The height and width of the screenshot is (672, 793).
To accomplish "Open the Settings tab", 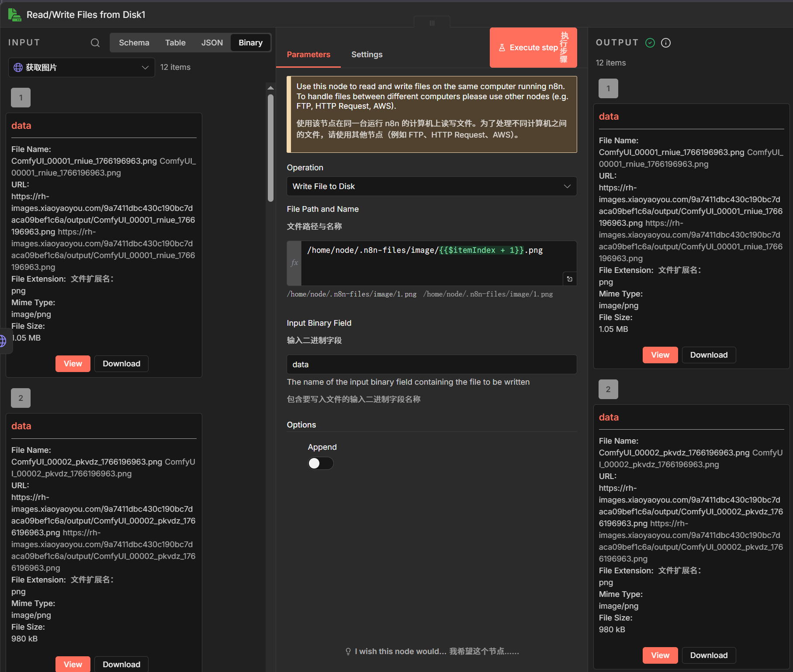I will 367,55.
